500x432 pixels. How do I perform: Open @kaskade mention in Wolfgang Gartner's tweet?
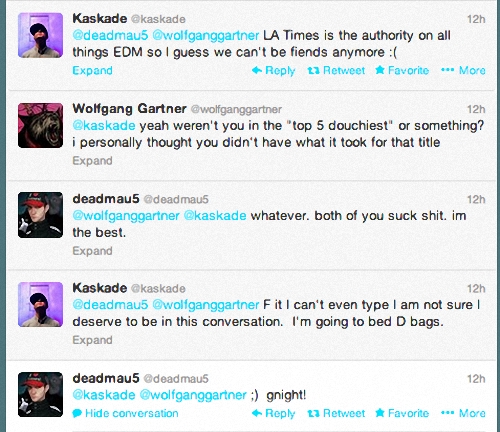point(104,126)
